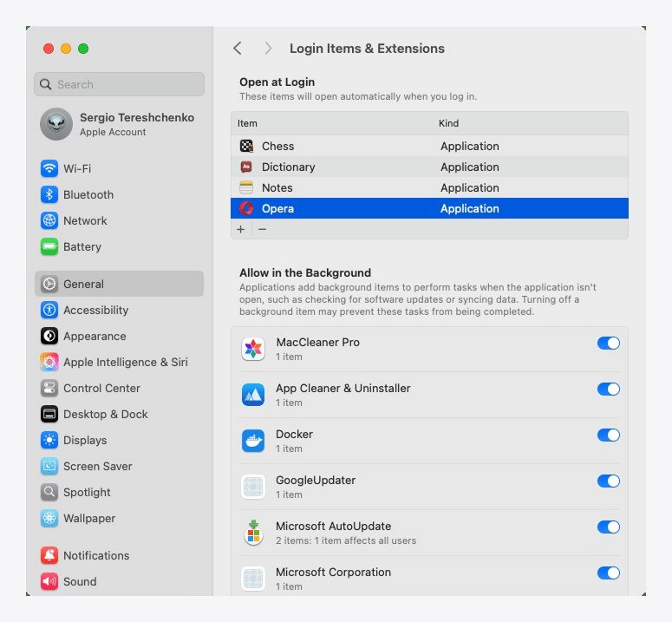The image size is (672, 622).
Task: Select the Displays icon
Action: pos(49,440)
